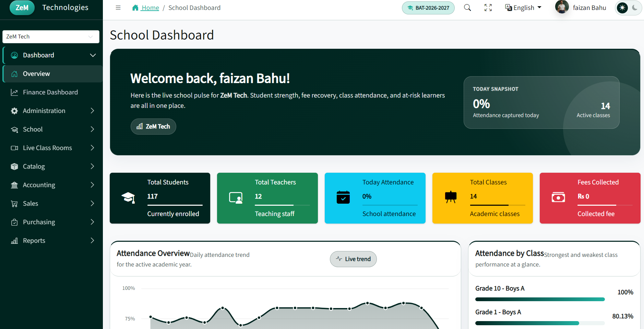
Task: Open the Reports menu item
Action: point(52,241)
